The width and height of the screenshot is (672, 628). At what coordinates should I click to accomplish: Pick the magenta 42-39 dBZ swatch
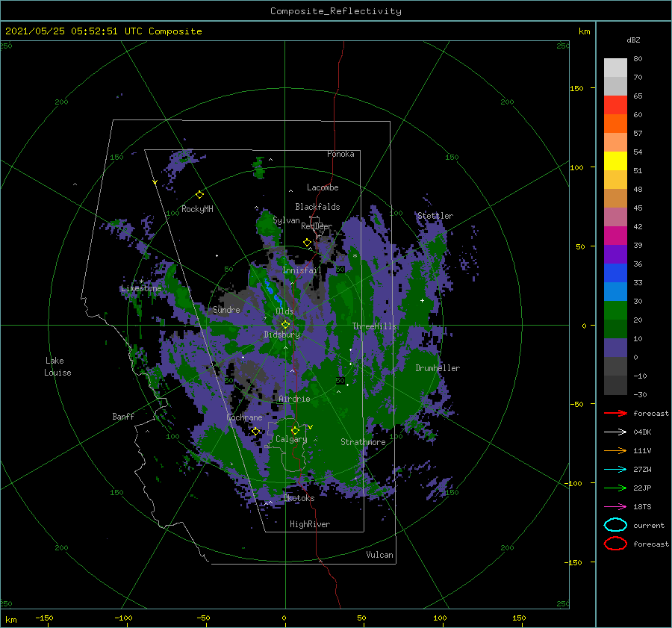pyautogui.click(x=615, y=235)
